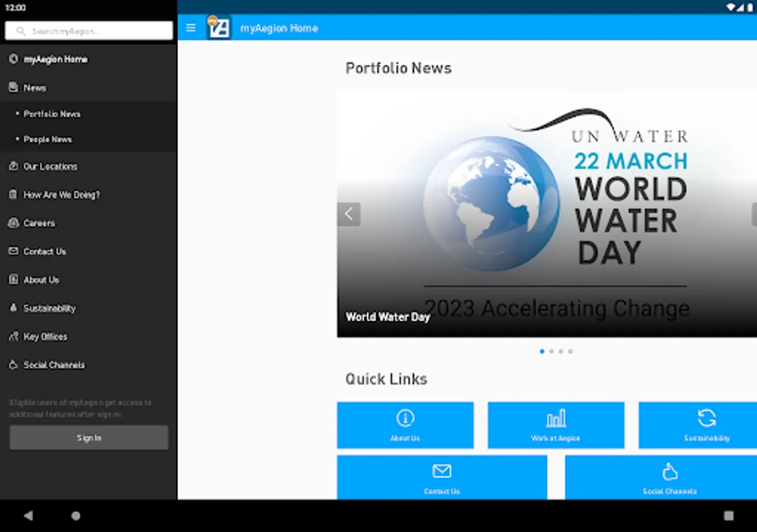This screenshot has height=532, width=757.
Task: Click the Search myAegion input field
Action: click(x=89, y=31)
